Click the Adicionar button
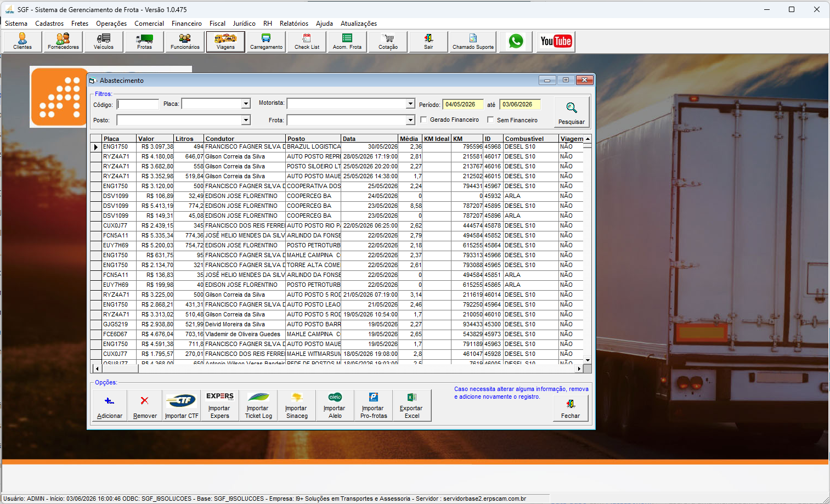This screenshot has width=830, height=504. tap(110, 406)
